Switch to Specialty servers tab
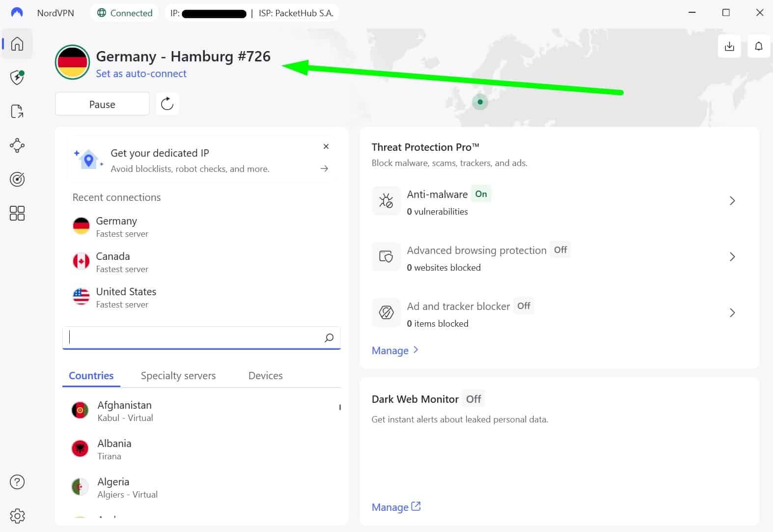The width and height of the screenshot is (773, 532). tap(178, 376)
